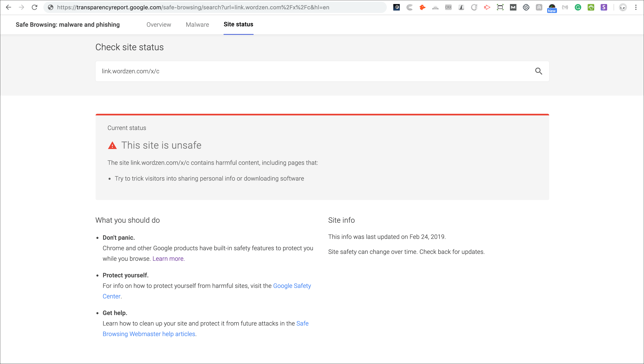Open the Malware tab
The height and width of the screenshot is (364, 644).
pyautogui.click(x=197, y=24)
